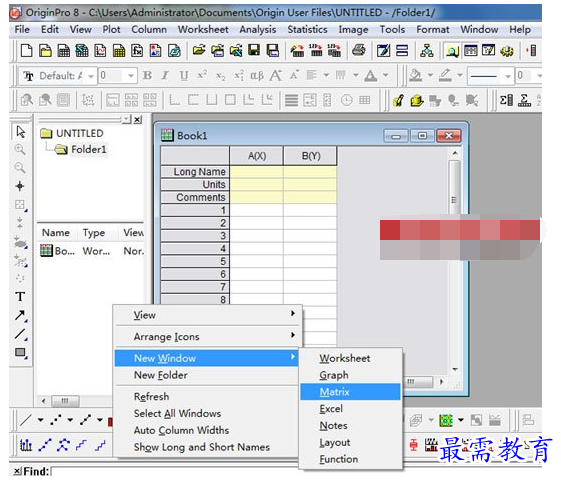Open the Statistics menu
The image size is (561, 481).
[307, 29]
